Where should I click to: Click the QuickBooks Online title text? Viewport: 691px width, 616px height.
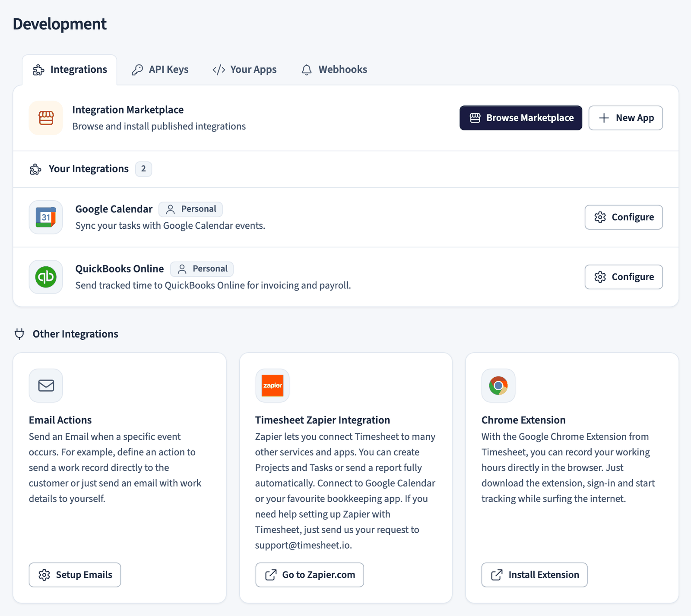(x=120, y=269)
